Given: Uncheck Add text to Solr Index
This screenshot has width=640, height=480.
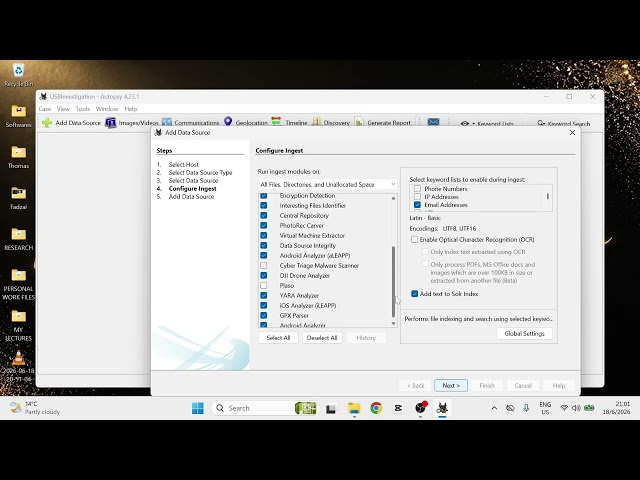Looking at the screenshot, I should [415, 294].
